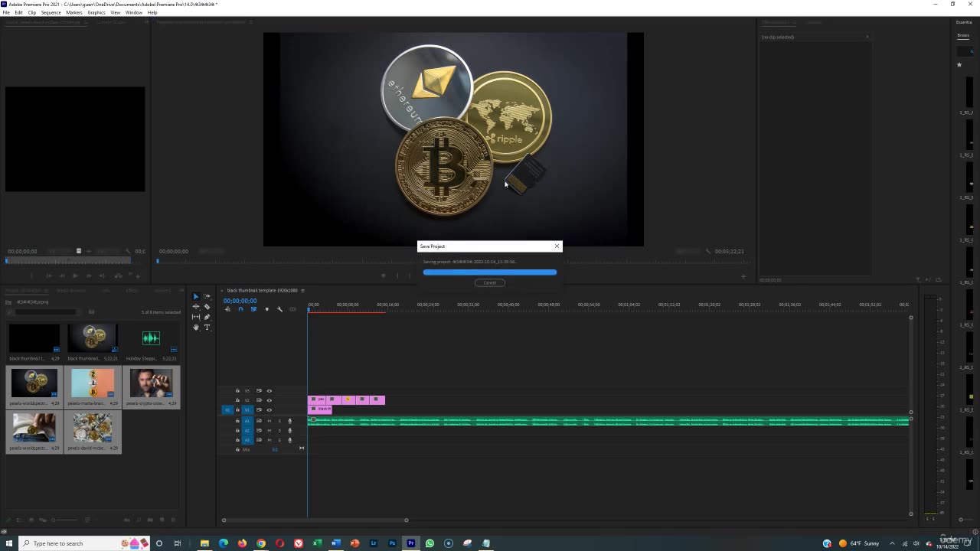980x551 pixels.
Task: Solo audio track A2
Action: (x=279, y=430)
